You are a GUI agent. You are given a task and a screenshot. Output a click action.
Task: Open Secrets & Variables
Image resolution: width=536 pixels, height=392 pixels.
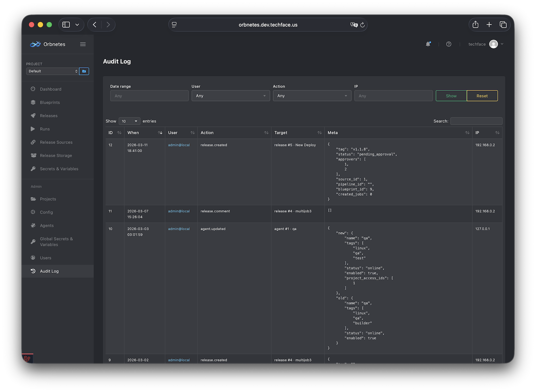[x=59, y=169]
